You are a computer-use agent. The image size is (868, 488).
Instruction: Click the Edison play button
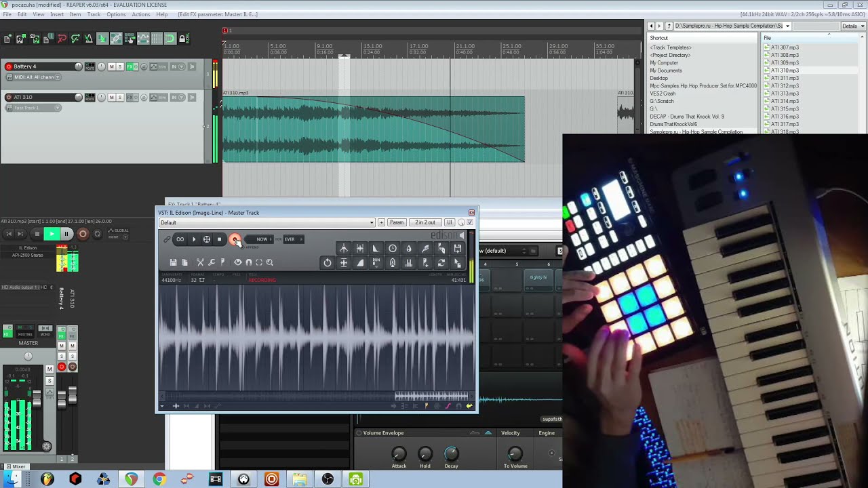194,239
